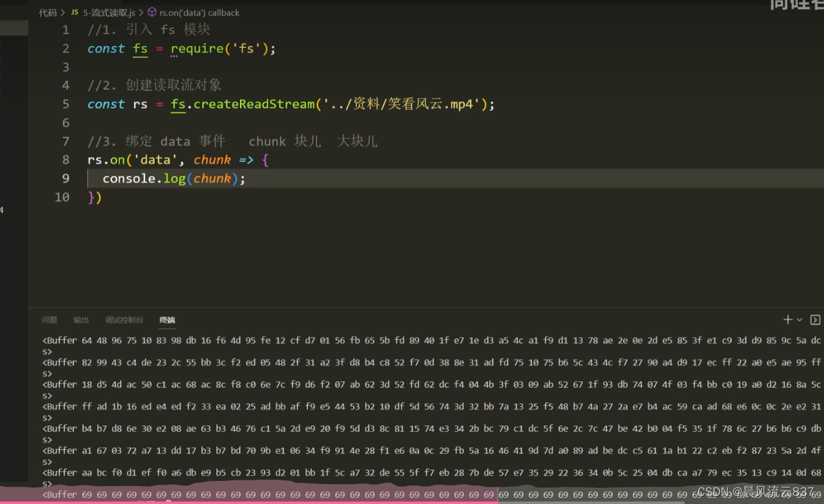The width and height of the screenshot is (824, 504).
Task: Click the 'const rs' declaration on line 5
Action: pos(118,104)
